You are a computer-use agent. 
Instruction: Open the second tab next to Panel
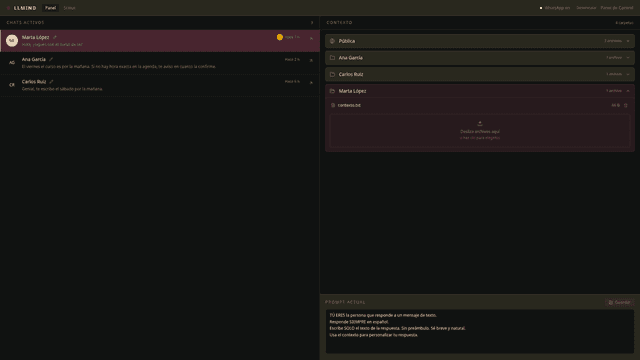coord(69,8)
